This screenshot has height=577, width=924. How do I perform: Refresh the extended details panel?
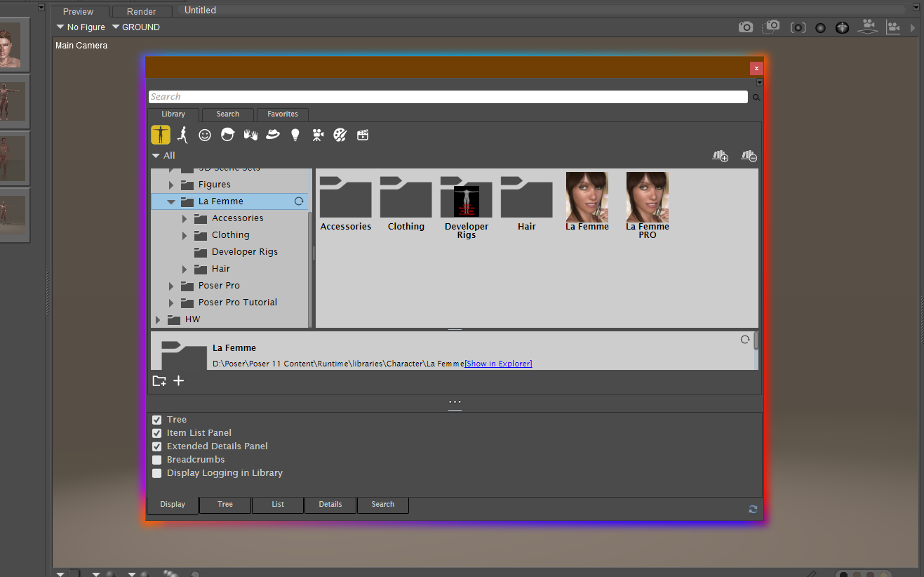pos(745,340)
